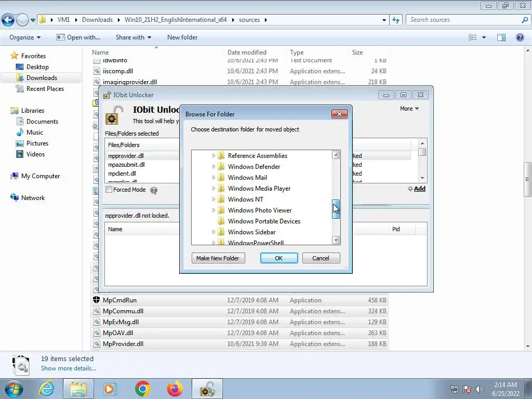532x399 pixels.
Task: Open the view options dropdown arrow
Action: [484, 37]
